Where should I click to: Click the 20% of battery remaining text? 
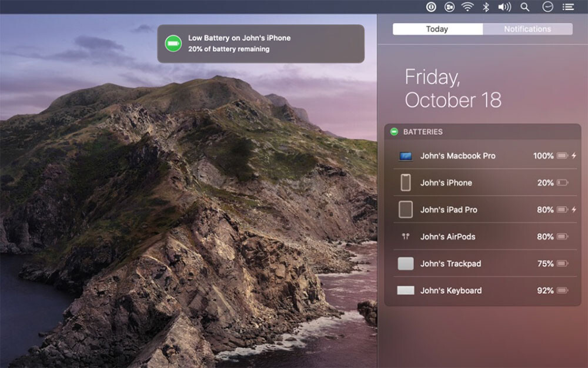229,49
